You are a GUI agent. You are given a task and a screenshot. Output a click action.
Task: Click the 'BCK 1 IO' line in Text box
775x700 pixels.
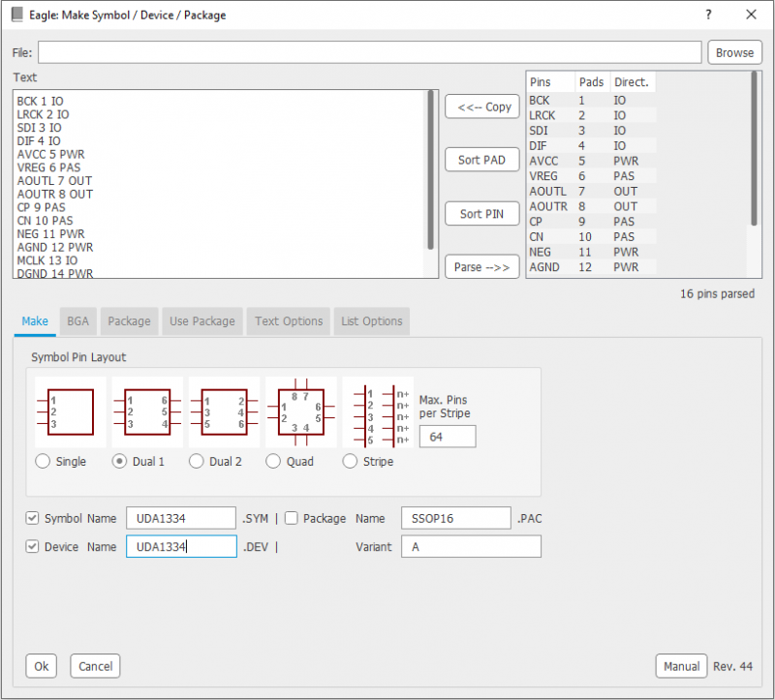pos(40,102)
